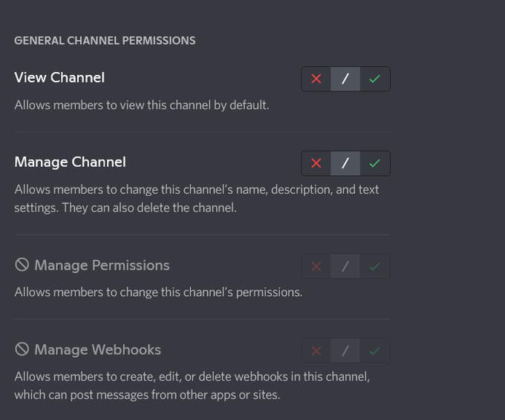
Task: Click the Manage Channel permission title
Action: [x=71, y=163]
